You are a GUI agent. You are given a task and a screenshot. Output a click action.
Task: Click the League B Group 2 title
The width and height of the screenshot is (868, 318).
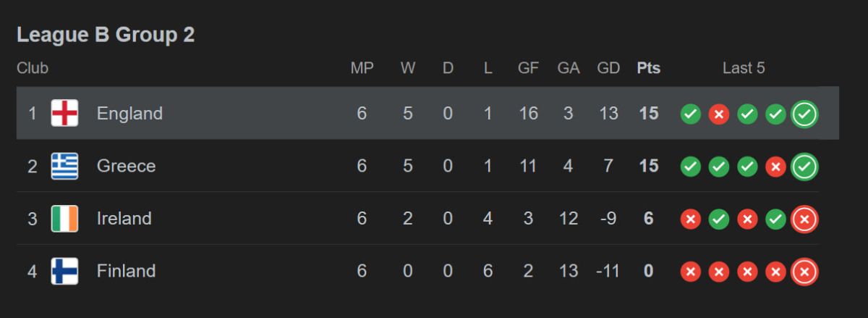click(x=106, y=35)
